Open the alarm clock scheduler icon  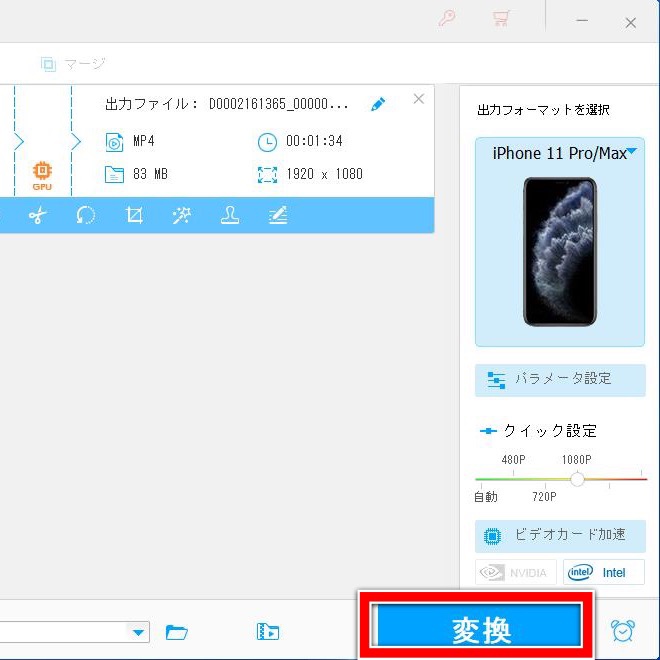(x=623, y=631)
